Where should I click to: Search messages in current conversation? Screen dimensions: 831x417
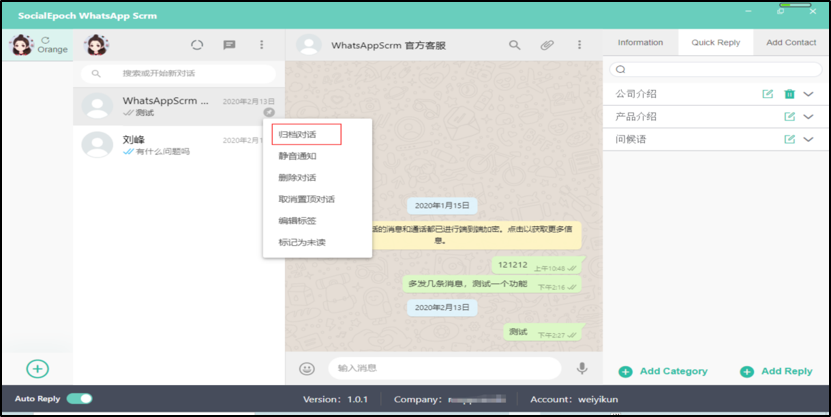(x=515, y=45)
